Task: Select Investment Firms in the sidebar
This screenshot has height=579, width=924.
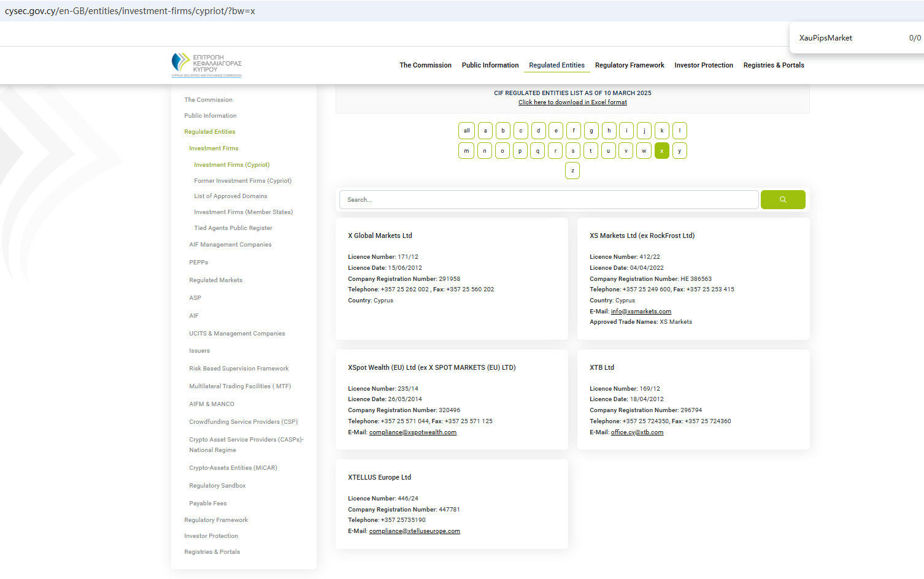Action: [214, 148]
